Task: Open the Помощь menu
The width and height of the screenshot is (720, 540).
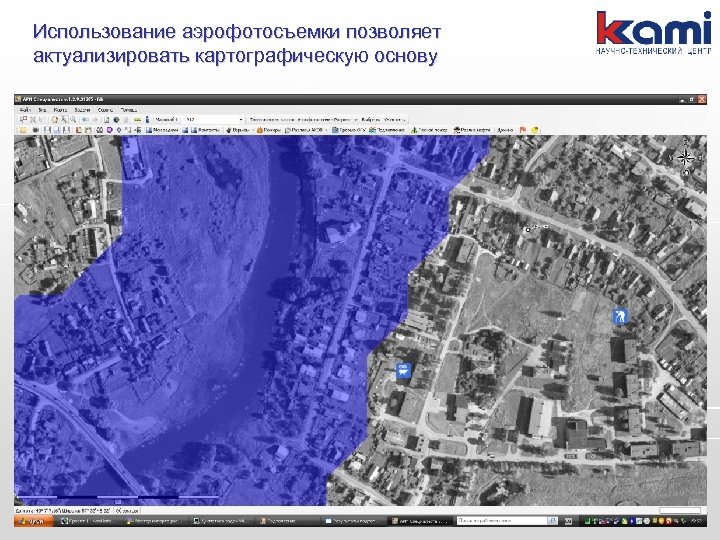Action: pyautogui.click(x=129, y=110)
